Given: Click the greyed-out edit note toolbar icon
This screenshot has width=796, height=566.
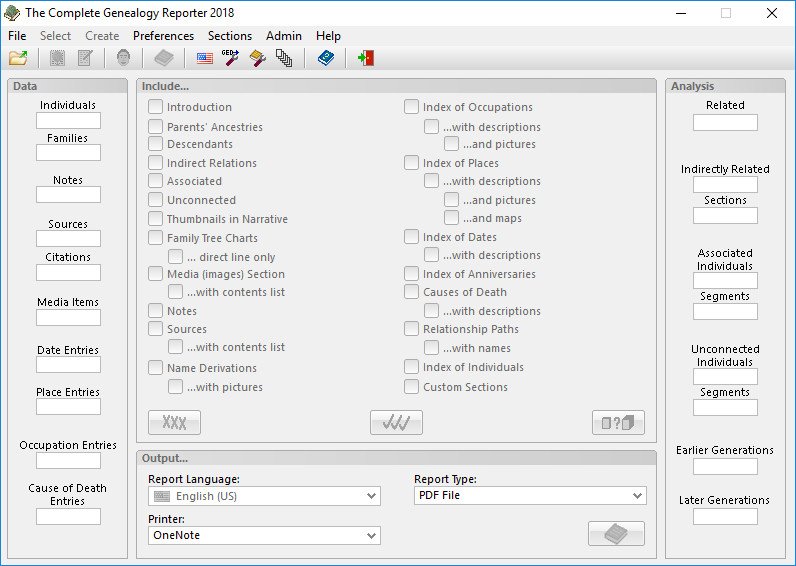Looking at the screenshot, I should [85, 58].
